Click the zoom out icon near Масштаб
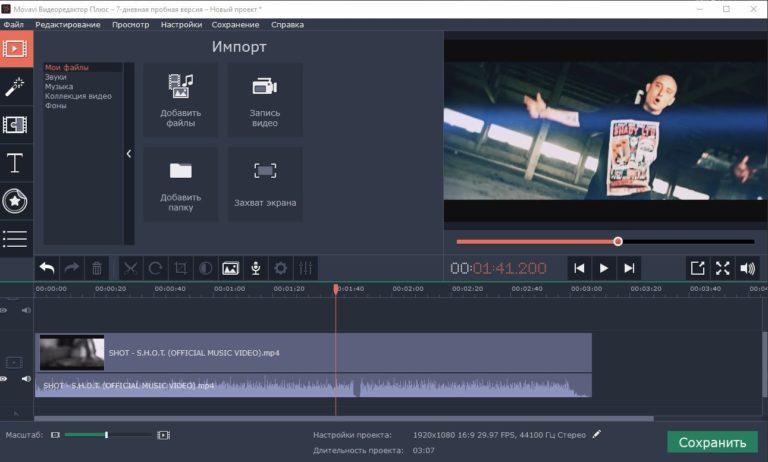The width and height of the screenshot is (768, 462). [55, 435]
